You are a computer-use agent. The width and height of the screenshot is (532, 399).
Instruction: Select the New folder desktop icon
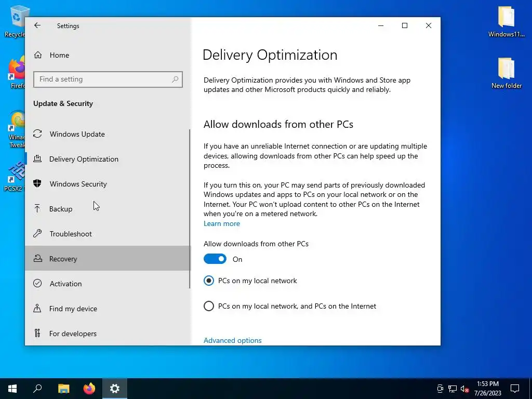click(x=506, y=73)
